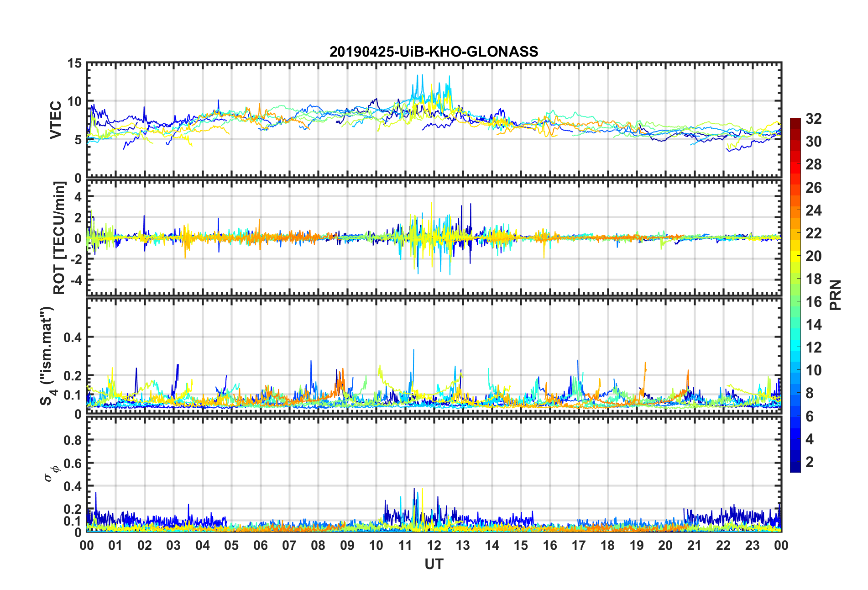Click the "ROT [TECU/min]" axis label
Viewport: 868px width, 590px height.
point(60,237)
